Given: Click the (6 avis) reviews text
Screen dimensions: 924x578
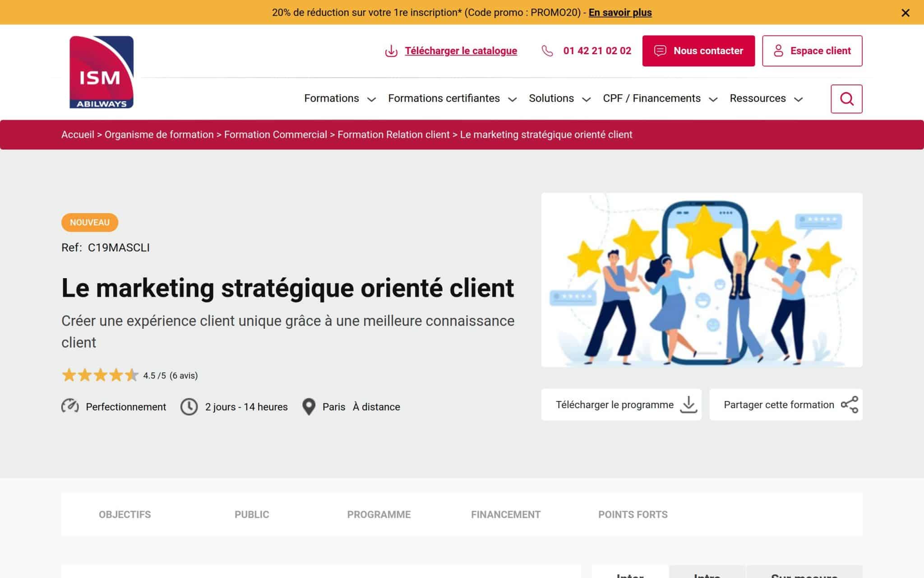Looking at the screenshot, I should tap(184, 376).
